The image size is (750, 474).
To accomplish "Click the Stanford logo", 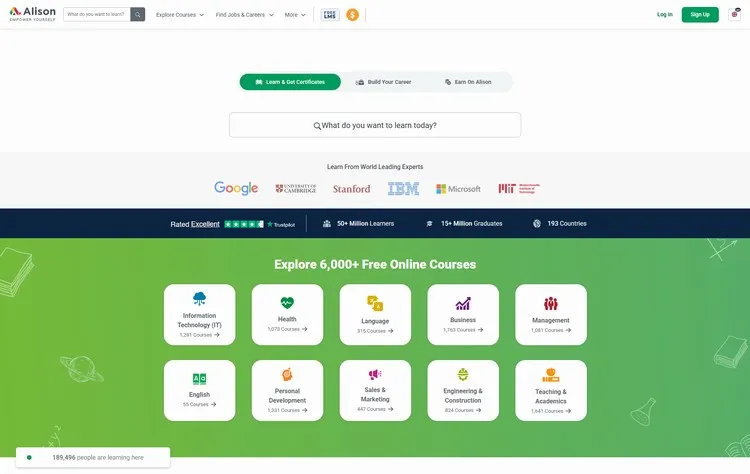I will tap(352, 189).
